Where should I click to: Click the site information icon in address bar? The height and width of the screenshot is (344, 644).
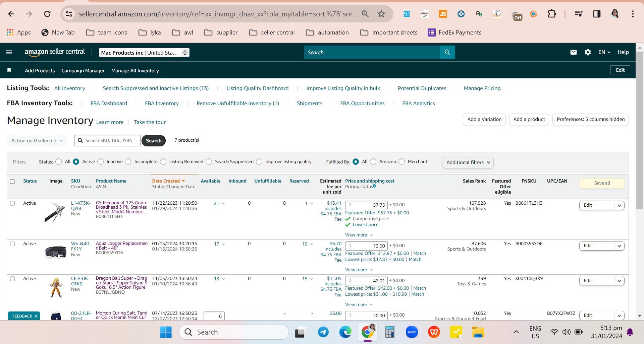(x=69, y=14)
